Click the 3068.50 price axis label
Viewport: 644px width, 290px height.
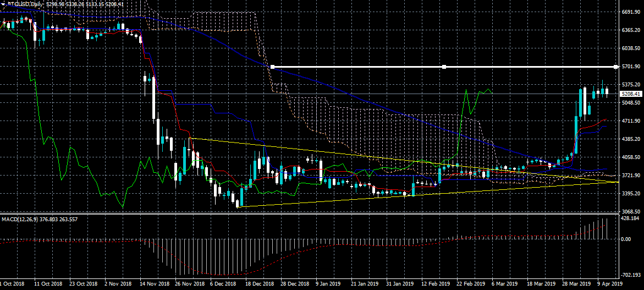[630, 211]
